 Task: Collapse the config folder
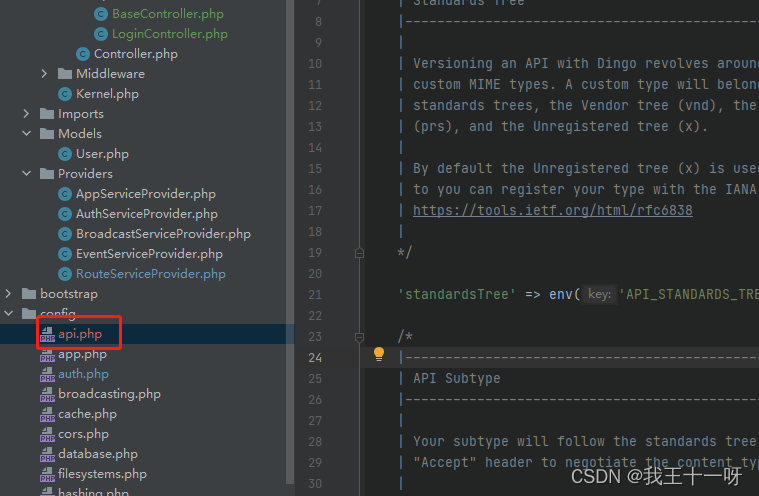[8, 314]
